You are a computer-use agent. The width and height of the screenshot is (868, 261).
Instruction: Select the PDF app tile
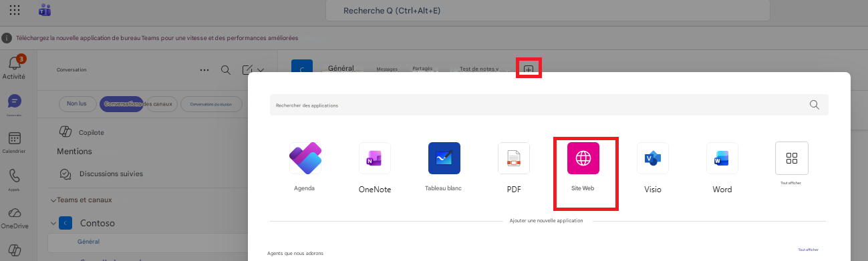(x=513, y=158)
